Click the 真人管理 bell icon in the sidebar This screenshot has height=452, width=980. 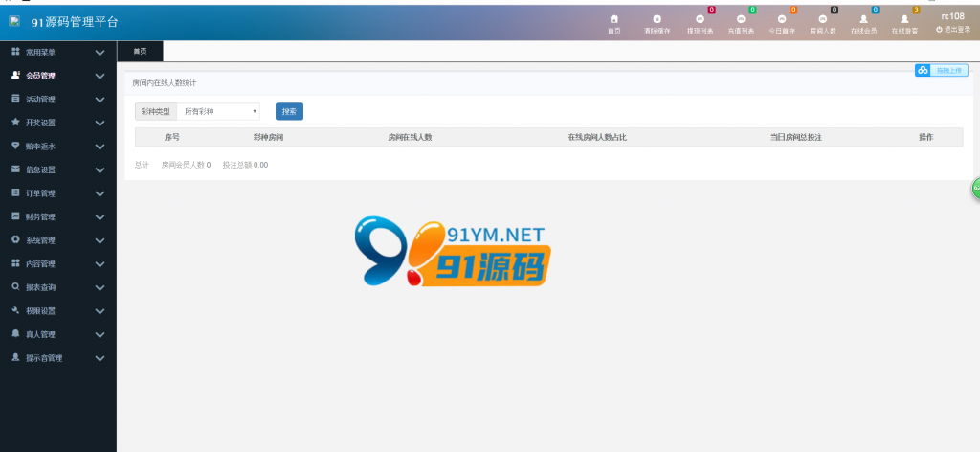pos(16,334)
